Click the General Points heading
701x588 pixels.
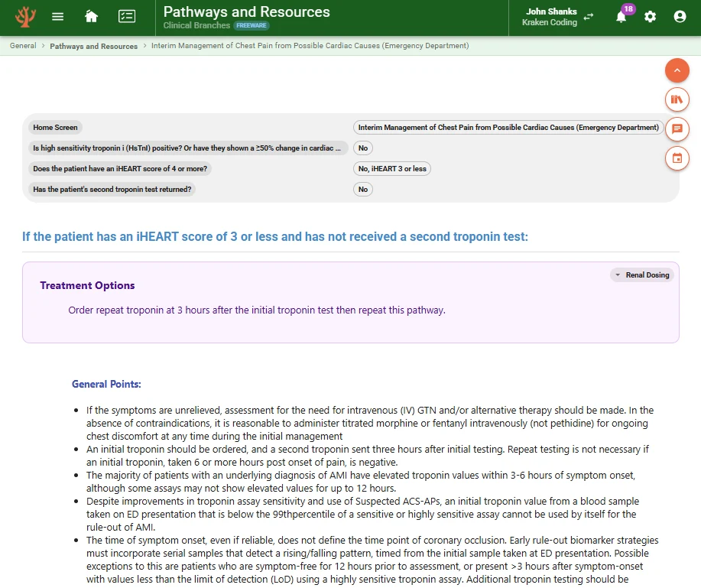106,384
